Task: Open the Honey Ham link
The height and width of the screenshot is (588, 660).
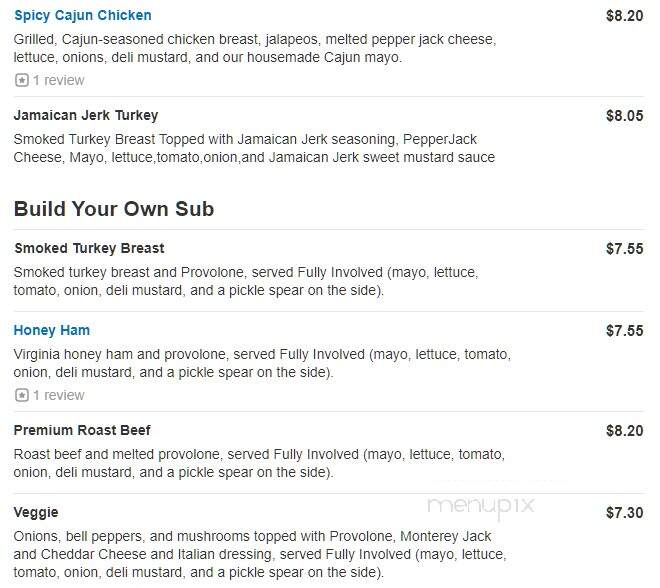Action: pyautogui.click(x=52, y=330)
